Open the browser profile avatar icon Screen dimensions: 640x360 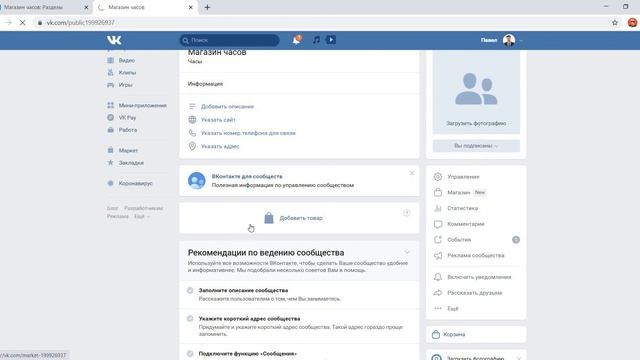pyautogui.click(x=632, y=23)
